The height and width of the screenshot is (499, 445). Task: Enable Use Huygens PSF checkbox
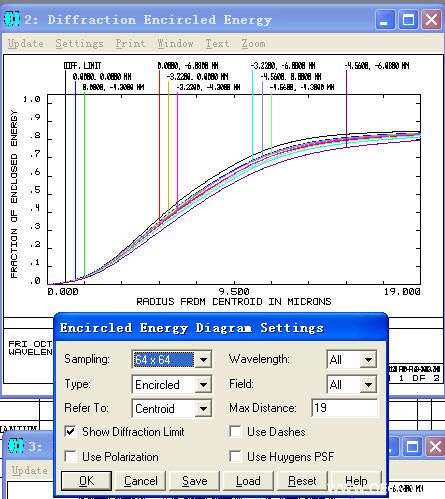click(235, 456)
